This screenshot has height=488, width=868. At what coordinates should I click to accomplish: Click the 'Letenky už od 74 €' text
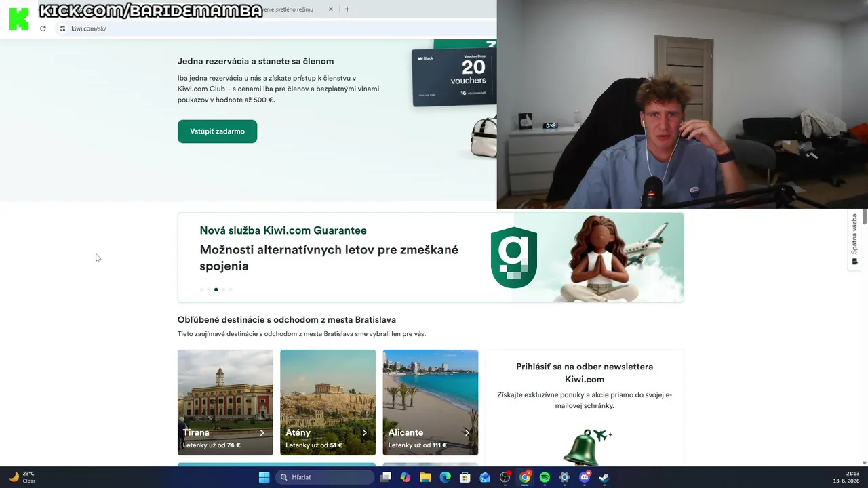coord(212,445)
